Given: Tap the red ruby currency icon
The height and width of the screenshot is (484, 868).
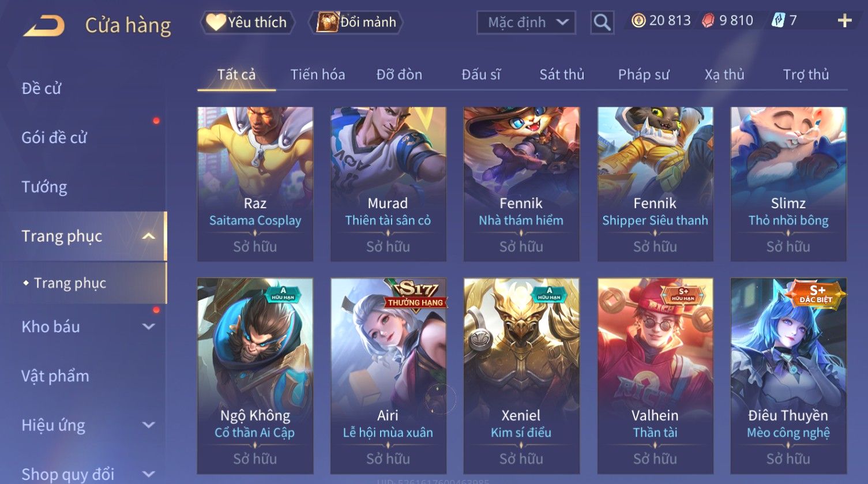Looking at the screenshot, I should (708, 21).
